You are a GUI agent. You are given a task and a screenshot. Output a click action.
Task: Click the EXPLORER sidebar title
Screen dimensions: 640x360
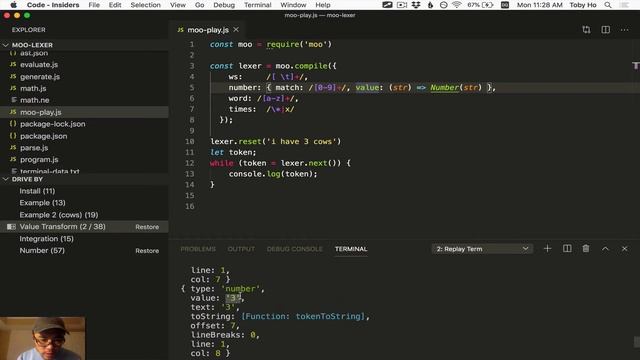click(29, 30)
